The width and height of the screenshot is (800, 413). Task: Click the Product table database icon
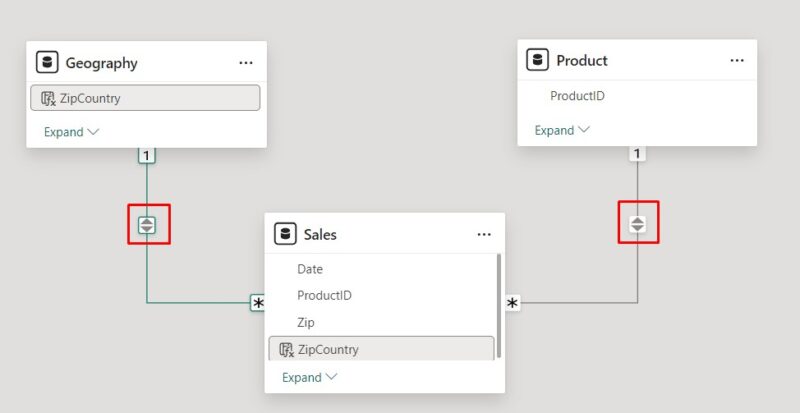[538, 60]
